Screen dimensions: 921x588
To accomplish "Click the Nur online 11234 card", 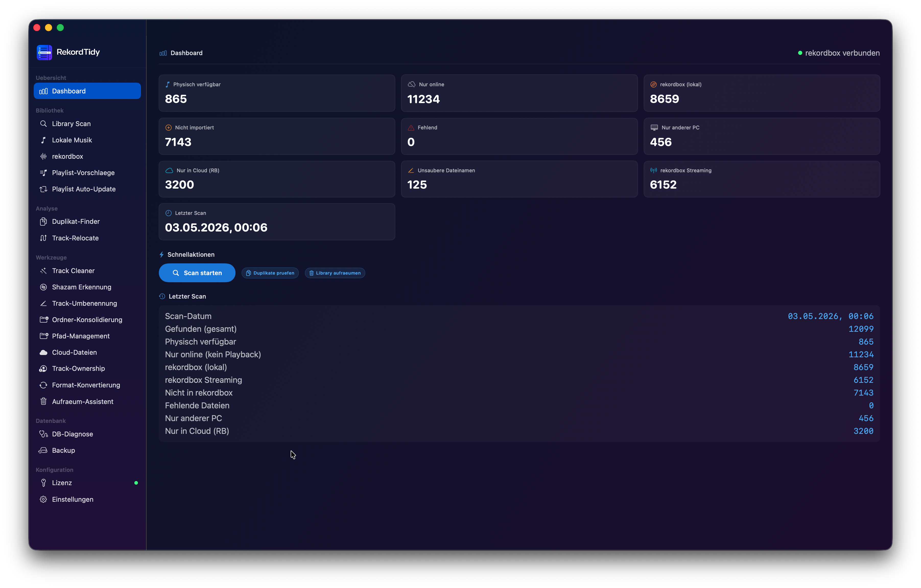I will click(x=519, y=93).
